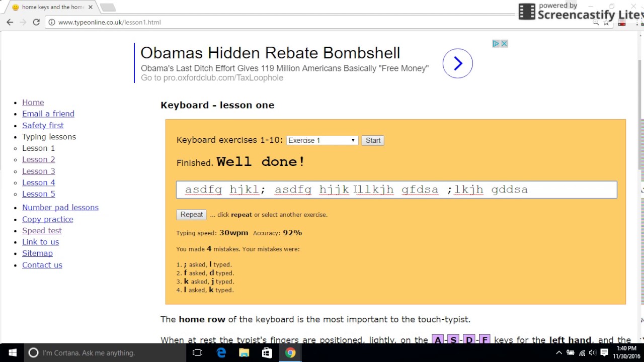Open a new browser tab

click(x=108, y=7)
